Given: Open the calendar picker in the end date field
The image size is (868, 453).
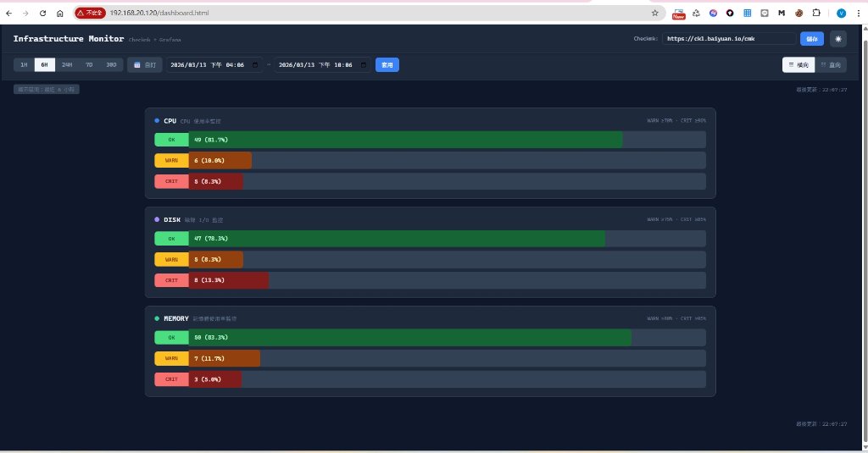Looking at the screenshot, I should (x=363, y=64).
